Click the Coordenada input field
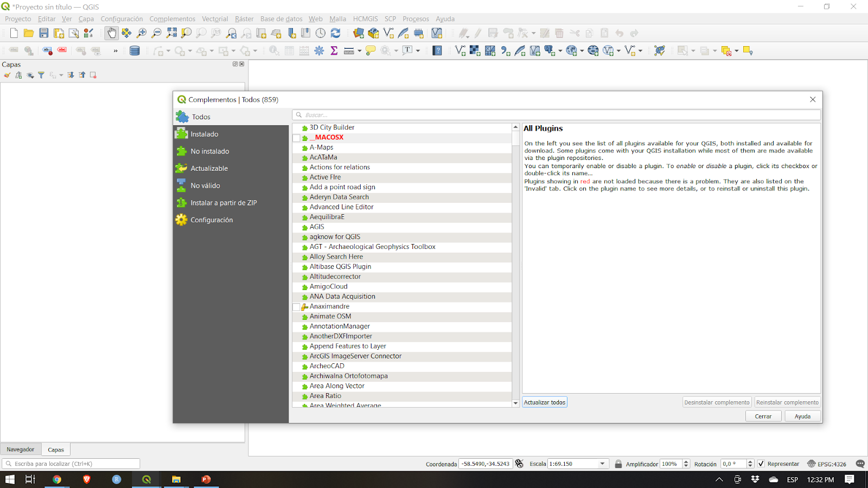The width and height of the screenshot is (868, 488). [x=486, y=464]
